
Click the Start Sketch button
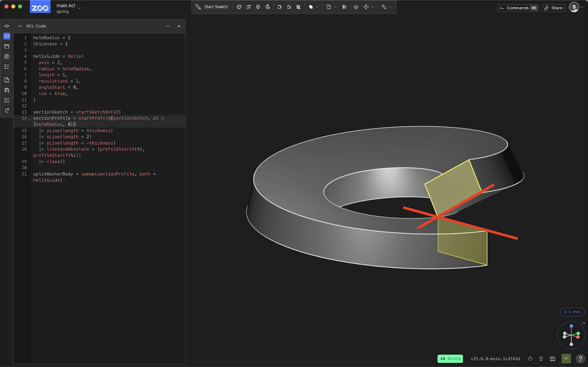click(212, 7)
